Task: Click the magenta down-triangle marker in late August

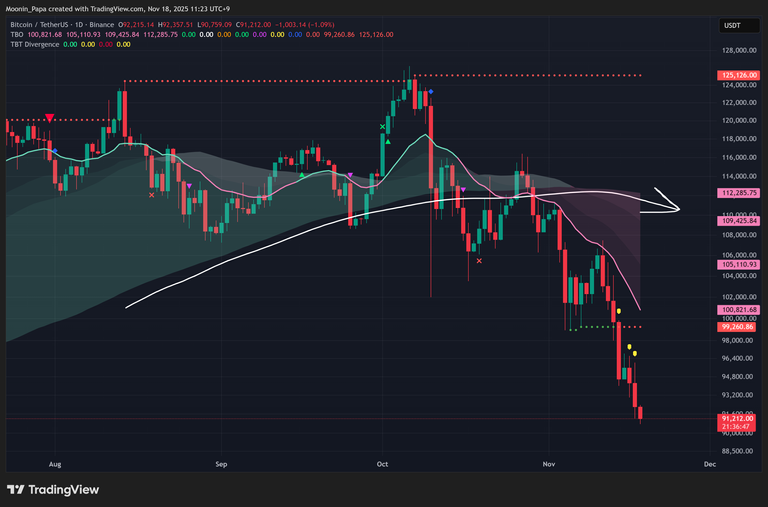Action: [x=189, y=184]
